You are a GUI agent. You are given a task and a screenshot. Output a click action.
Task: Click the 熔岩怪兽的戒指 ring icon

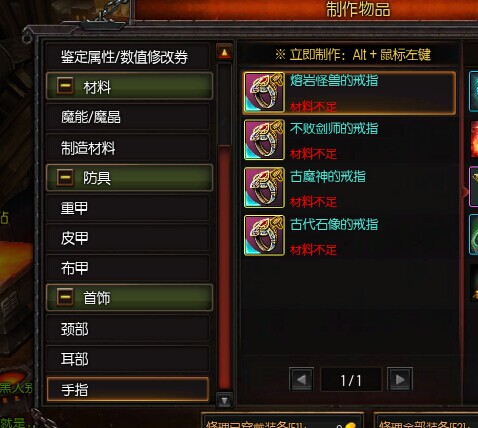click(x=264, y=92)
